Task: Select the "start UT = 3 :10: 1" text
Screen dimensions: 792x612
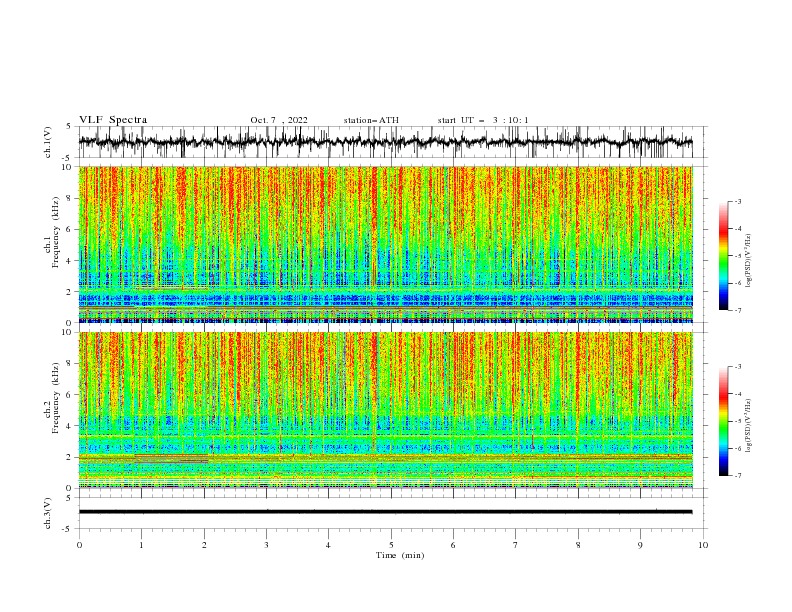Action: (482, 120)
